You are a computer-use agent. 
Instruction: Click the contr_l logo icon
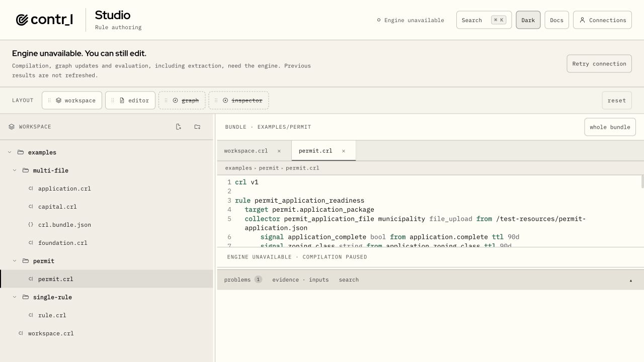coord(22,20)
